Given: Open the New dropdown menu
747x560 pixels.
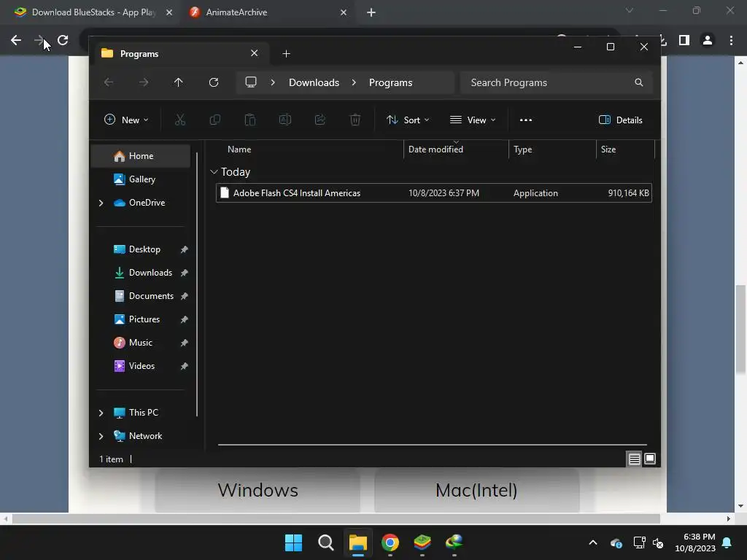Looking at the screenshot, I should tap(126, 120).
